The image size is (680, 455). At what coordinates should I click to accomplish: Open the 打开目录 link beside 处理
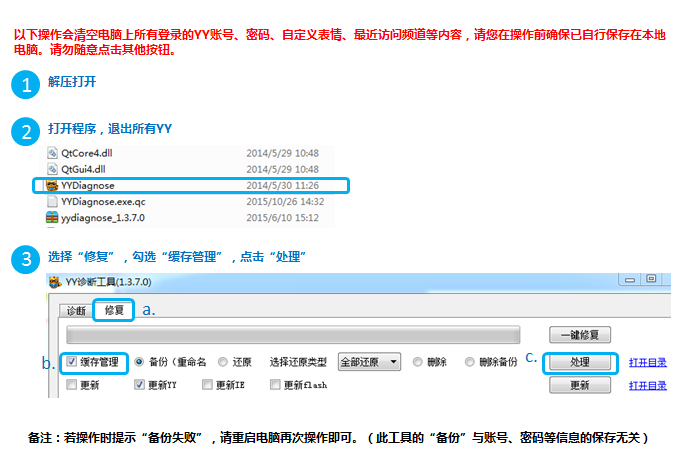point(647,362)
